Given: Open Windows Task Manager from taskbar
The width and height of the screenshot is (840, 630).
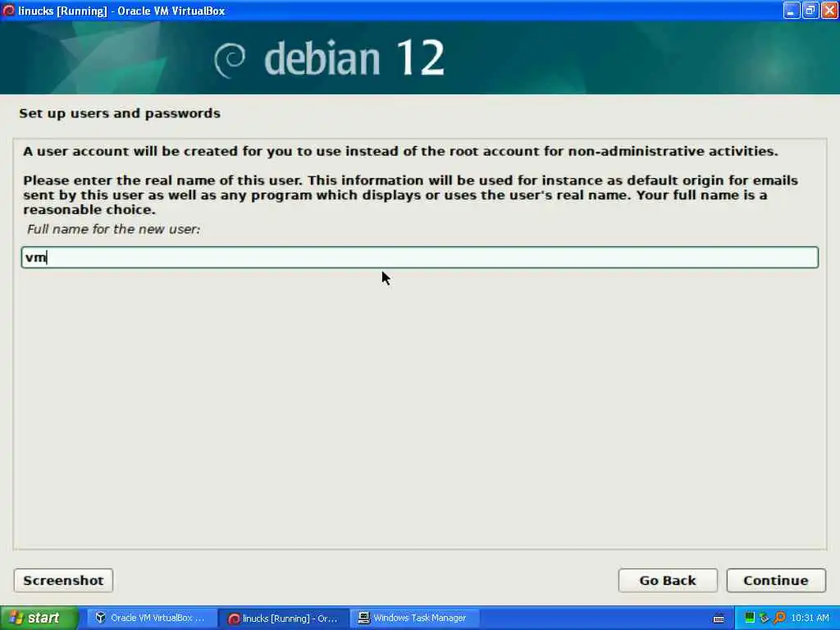Looking at the screenshot, I should click(414, 618).
